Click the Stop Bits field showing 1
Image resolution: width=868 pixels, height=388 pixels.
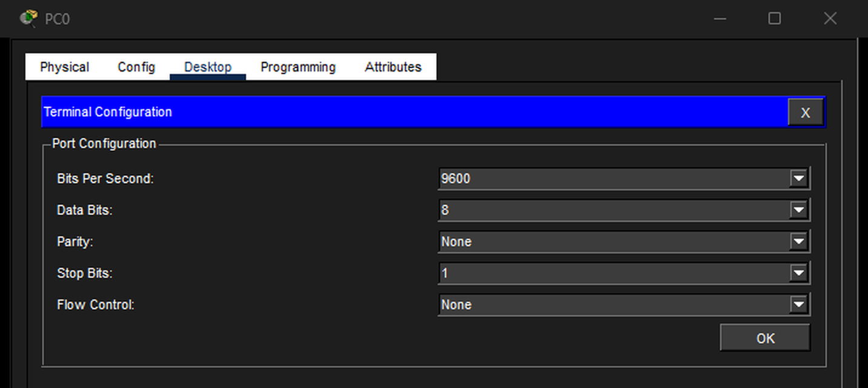click(x=606, y=273)
